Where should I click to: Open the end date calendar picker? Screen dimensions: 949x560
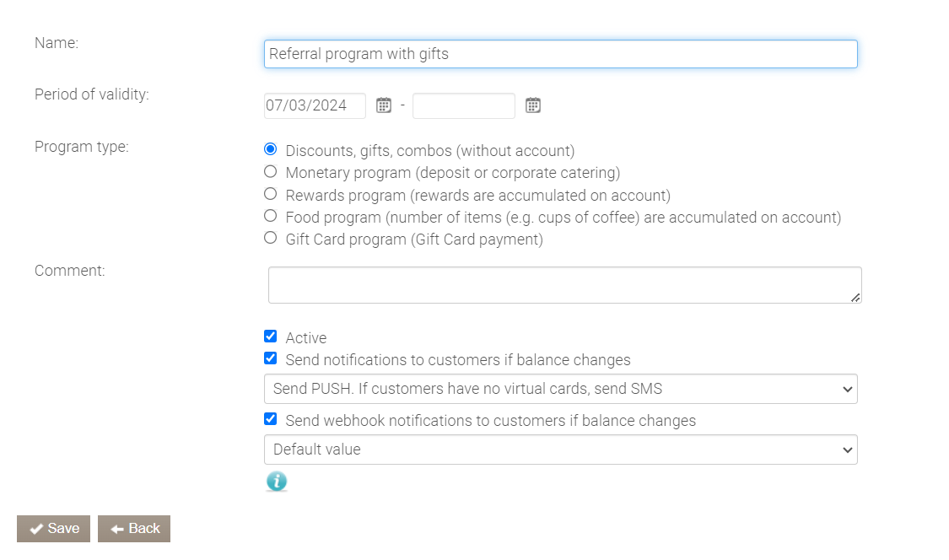532,105
